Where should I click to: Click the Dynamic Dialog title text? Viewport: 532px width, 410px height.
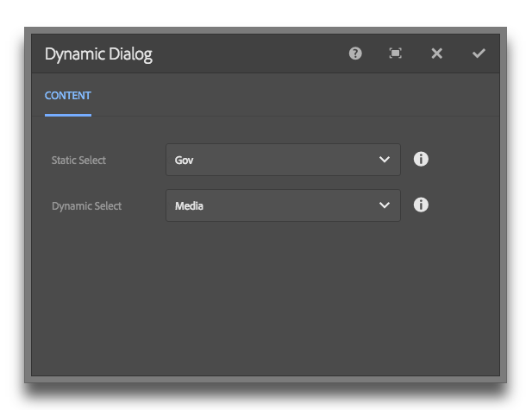98,54
